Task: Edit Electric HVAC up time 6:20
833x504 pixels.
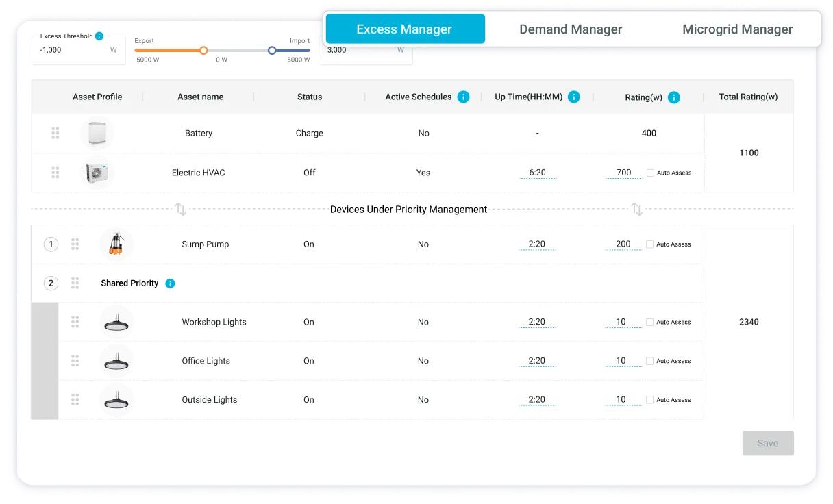Action: [x=538, y=173]
